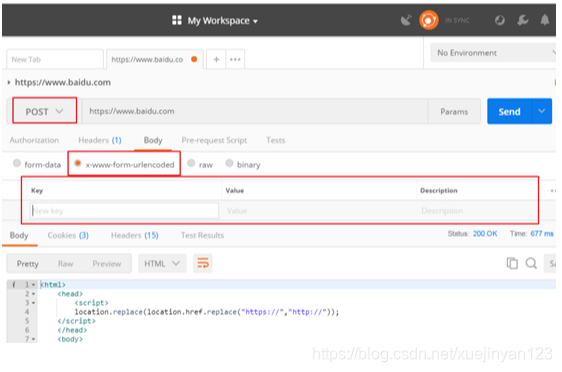This screenshot has height=372, width=562.
Task: Collapse the body tag on line 7
Action: tap(33, 339)
